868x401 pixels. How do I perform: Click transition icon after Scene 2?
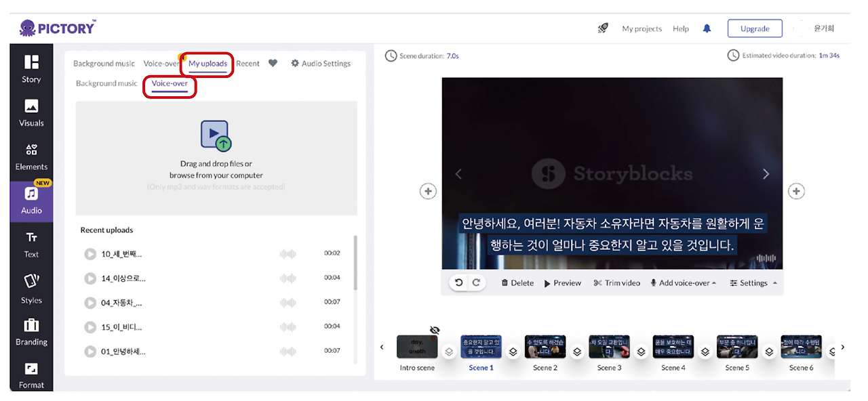(x=577, y=352)
